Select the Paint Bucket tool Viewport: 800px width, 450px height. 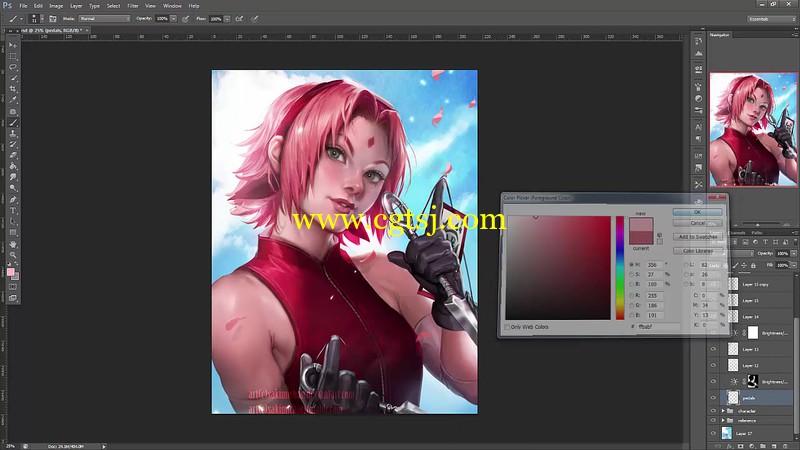[13, 166]
